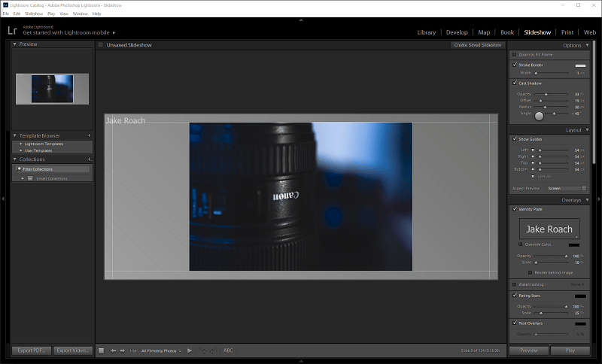This screenshot has width=602, height=364.
Task: Hide top module bar arrow
Action: [301, 20]
